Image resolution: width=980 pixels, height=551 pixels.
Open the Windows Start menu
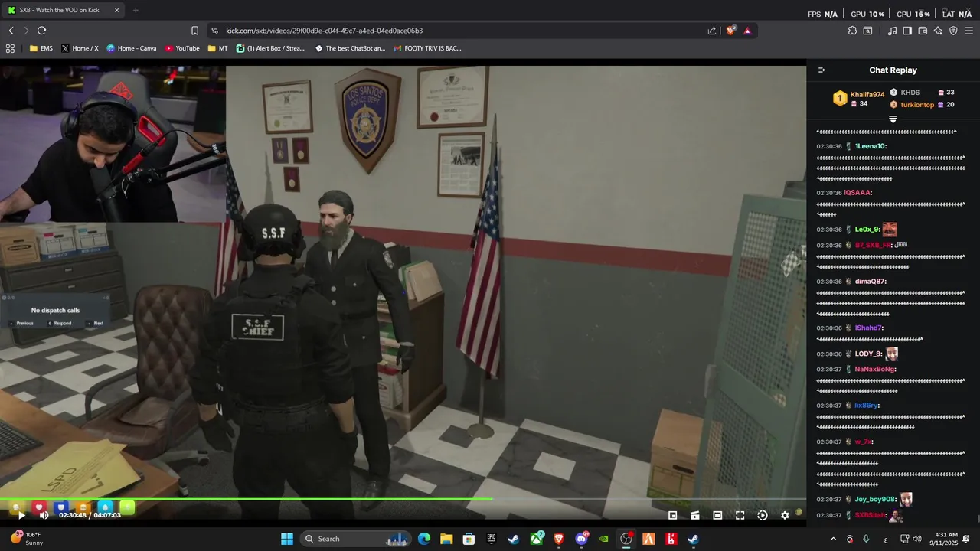(287, 539)
